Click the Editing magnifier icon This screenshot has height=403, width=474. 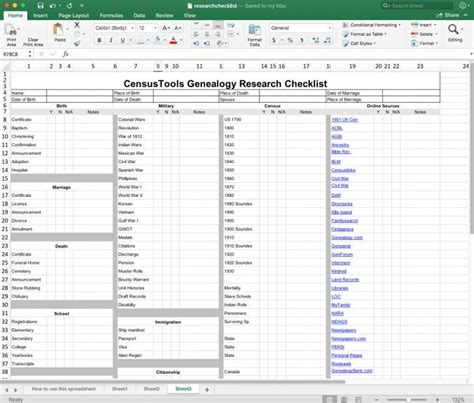click(453, 29)
